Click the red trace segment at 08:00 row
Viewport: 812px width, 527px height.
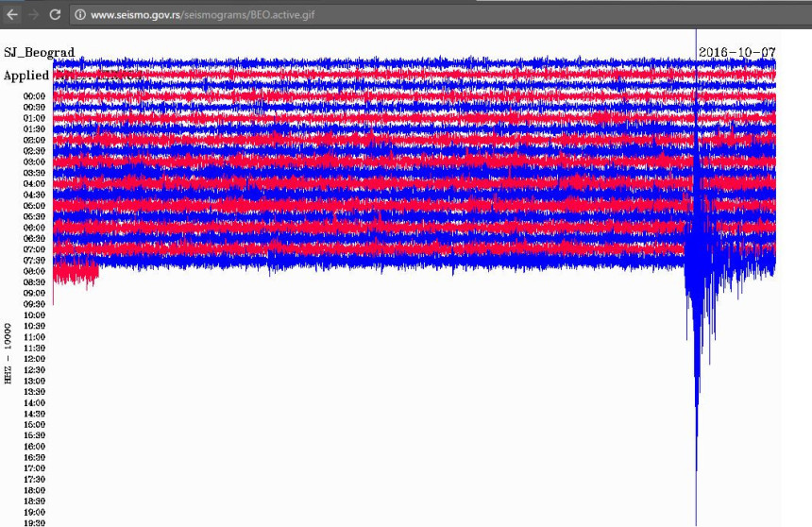coord(76,273)
